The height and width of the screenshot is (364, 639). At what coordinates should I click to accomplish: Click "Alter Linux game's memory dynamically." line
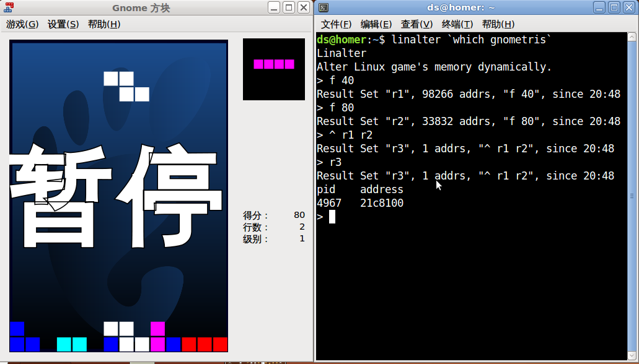click(434, 67)
